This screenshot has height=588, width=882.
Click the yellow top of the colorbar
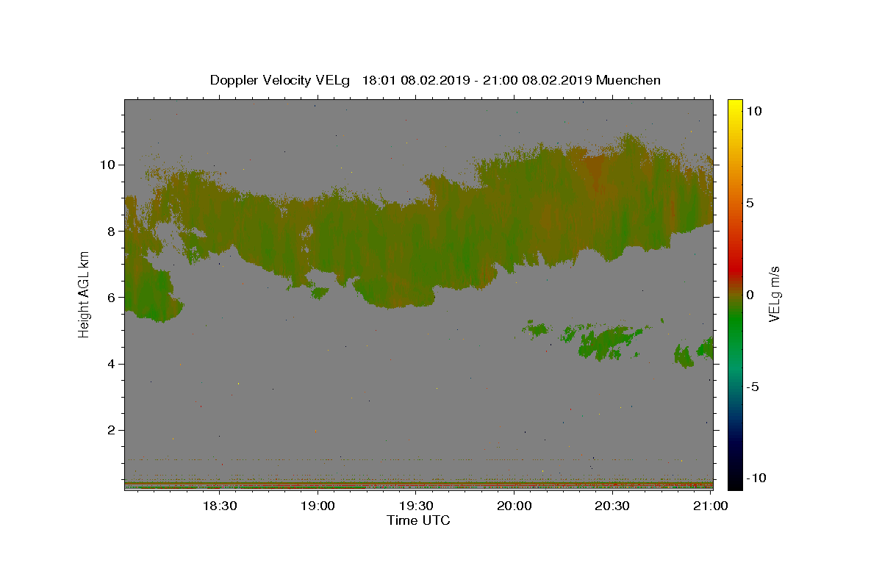coord(735,107)
